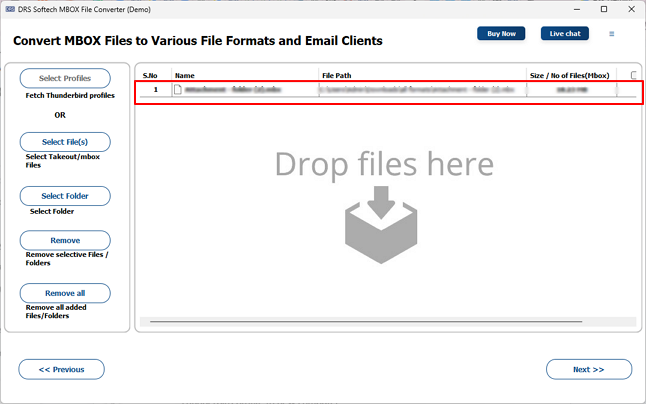Viewport: 646px width, 404px height.
Task: Click the file icon in row 1
Action: (x=178, y=89)
